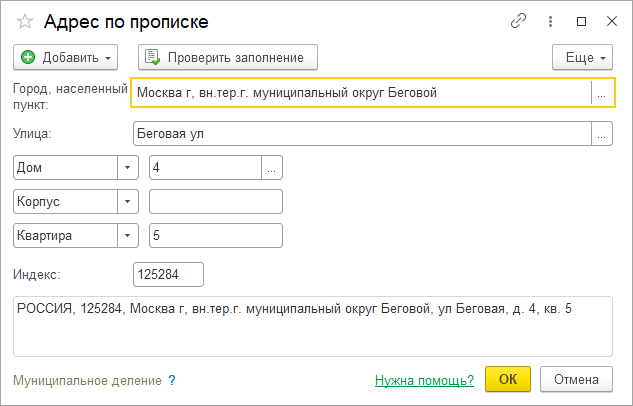Expand the Квартира type dropdown
Screen dimensions: 633x406
[128, 235]
